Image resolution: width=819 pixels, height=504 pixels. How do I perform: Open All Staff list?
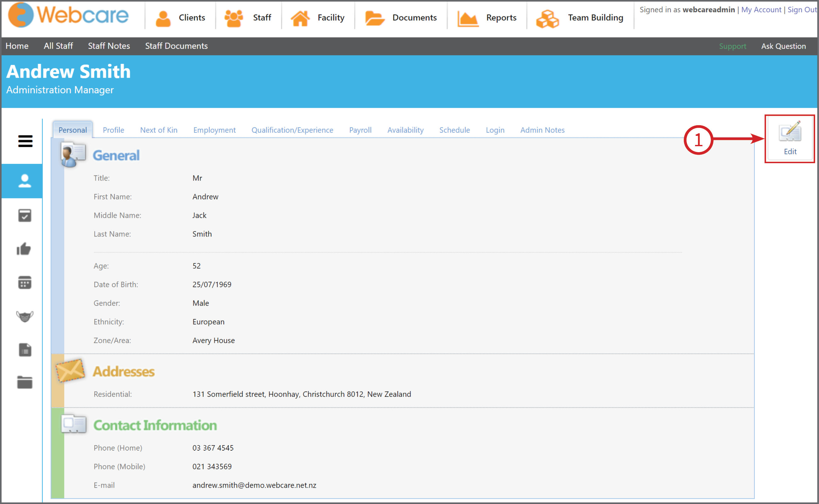point(58,46)
